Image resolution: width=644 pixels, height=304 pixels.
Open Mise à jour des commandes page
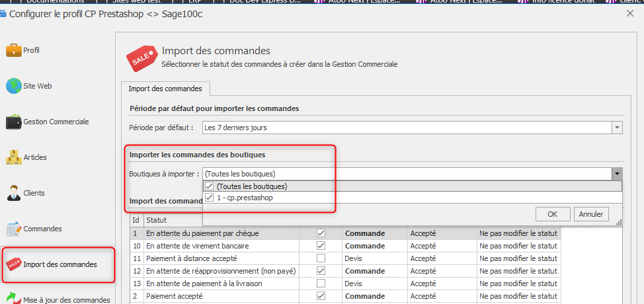pyautogui.click(x=67, y=300)
